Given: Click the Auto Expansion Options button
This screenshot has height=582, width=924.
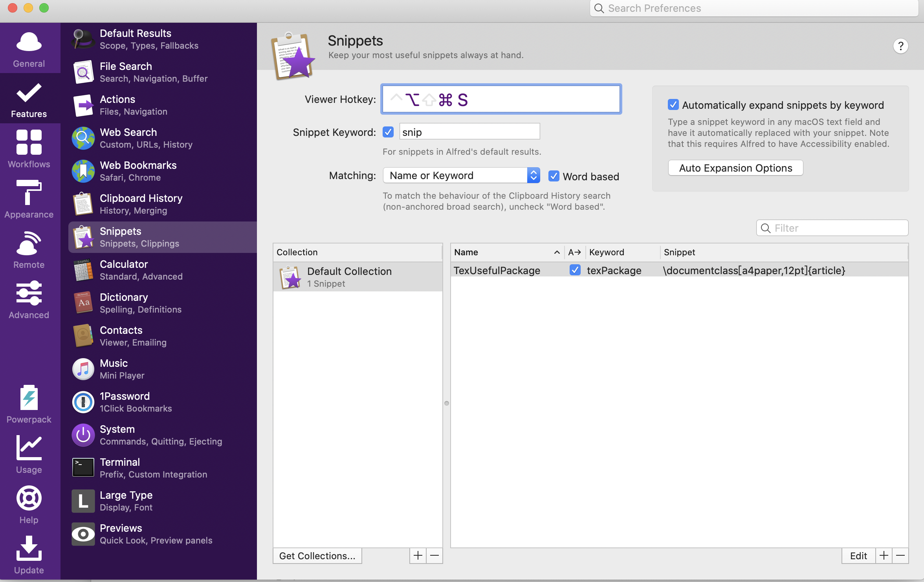Looking at the screenshot, I should click(x=735, y=168).
